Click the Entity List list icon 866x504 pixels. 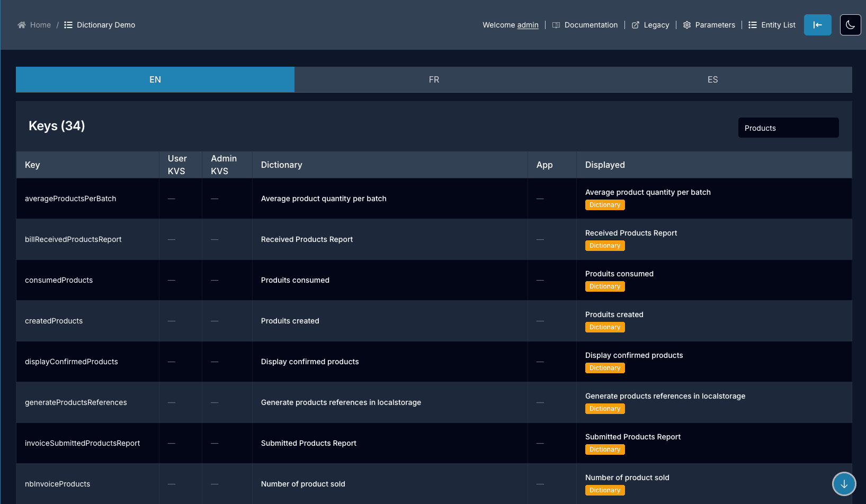pos(753,25)
